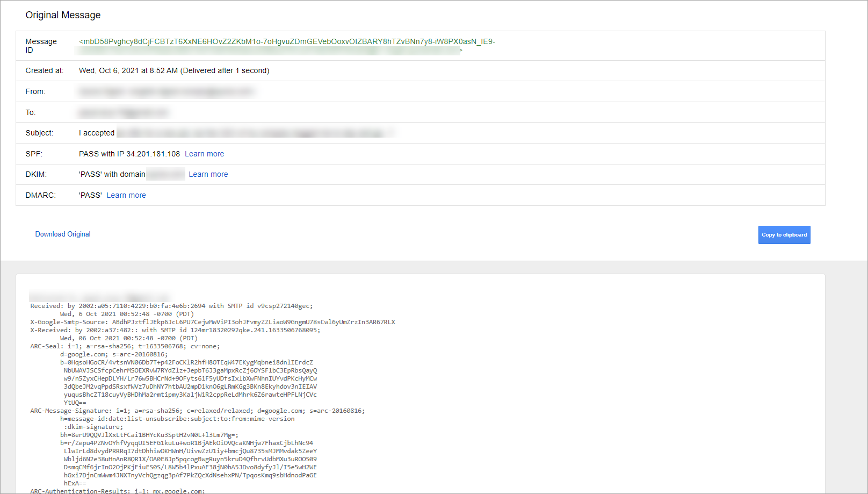Click the ARC-Authentication-Results header line
Screen dimensions: 868x494
click(x=117, y=491)
